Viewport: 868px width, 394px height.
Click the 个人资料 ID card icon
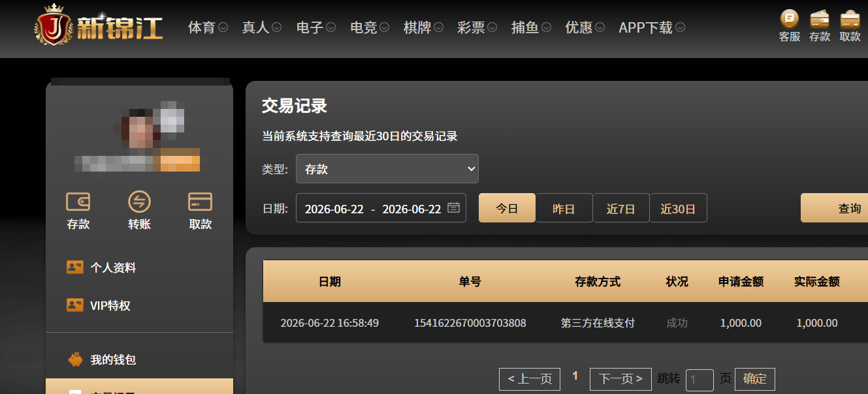[x=74, y=267]
